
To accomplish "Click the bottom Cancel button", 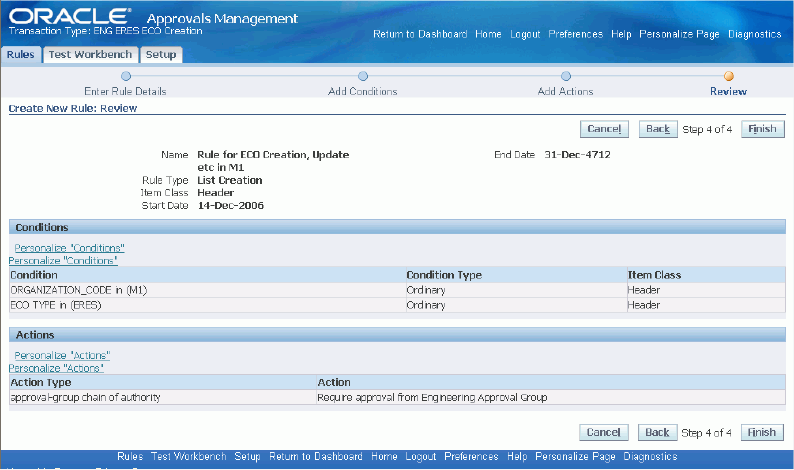I will [604, 433].
